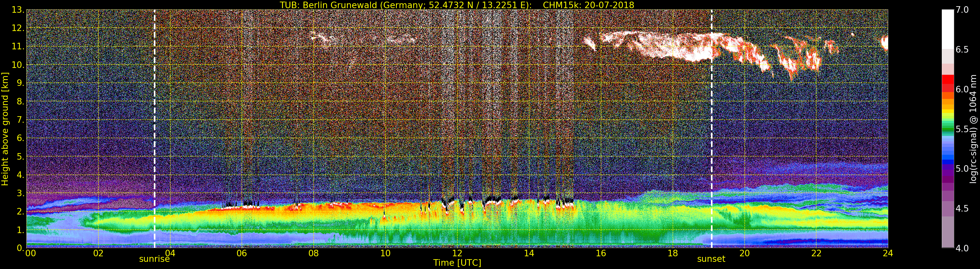Select the 12 tick on the time axis
The image size is (980, 269).
click(457, 253)
